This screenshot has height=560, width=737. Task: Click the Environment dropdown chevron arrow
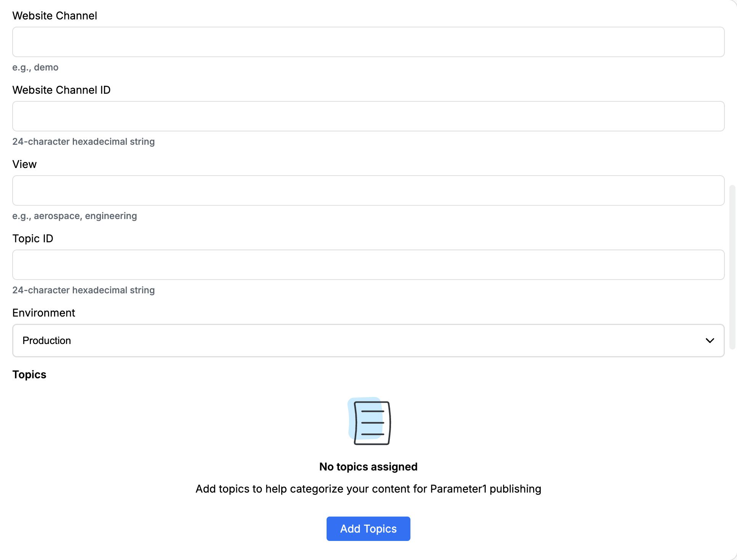click(710, 341)
